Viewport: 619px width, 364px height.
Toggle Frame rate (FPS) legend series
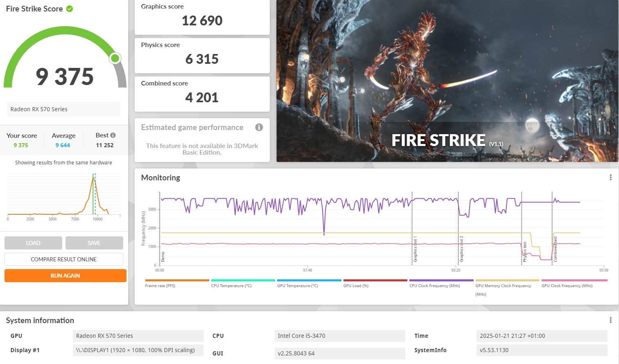[160, 285]
